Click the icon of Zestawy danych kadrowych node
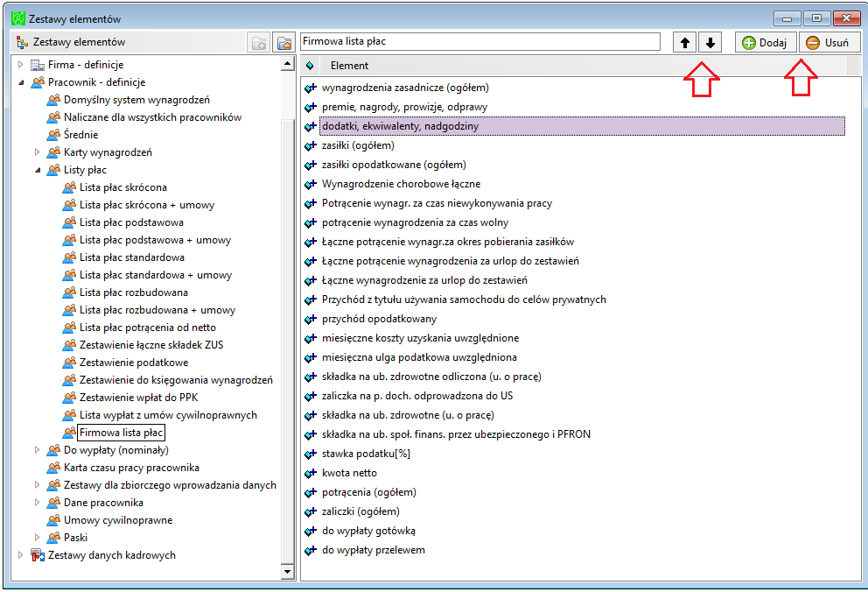Image resolution: width=868 pixels, height=592 pixels. coord(38,555)
